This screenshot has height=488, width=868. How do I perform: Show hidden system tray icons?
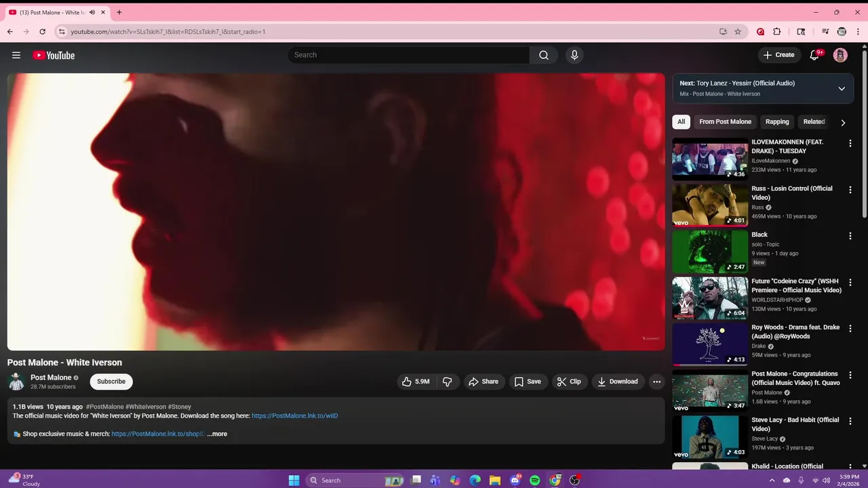coord(772,480)
